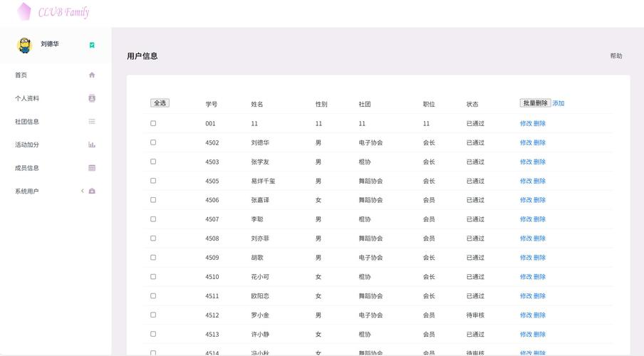Click 修改 for student 4507 row
The height and width of the screenshot is (356, 644).
(526, 219)
